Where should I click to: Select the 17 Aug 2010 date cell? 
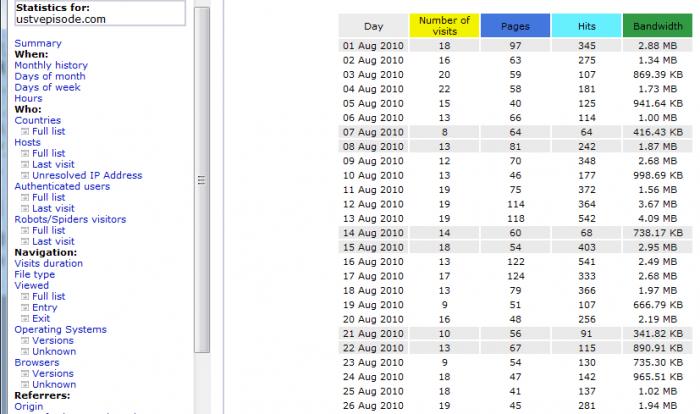[x=373, y=276]
